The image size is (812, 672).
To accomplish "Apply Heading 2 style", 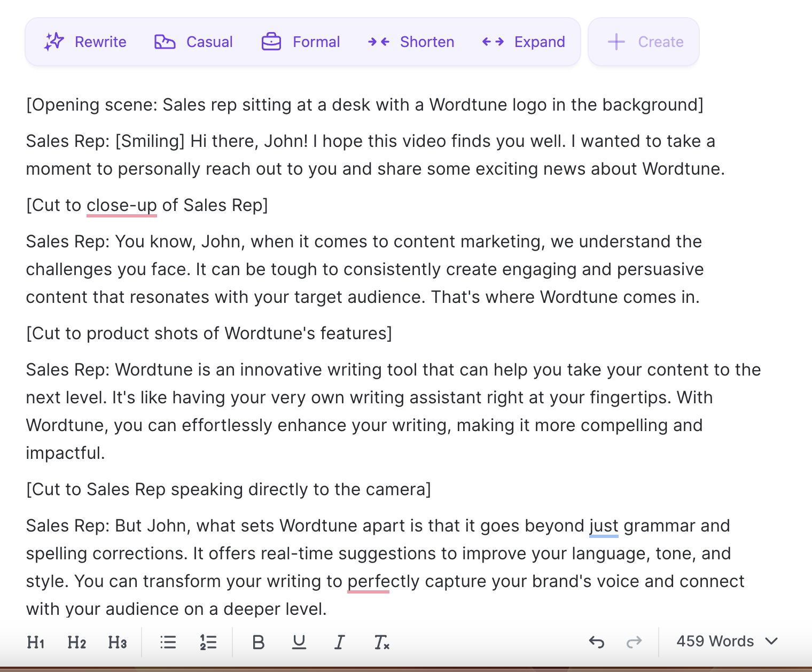I will point(76,642).
